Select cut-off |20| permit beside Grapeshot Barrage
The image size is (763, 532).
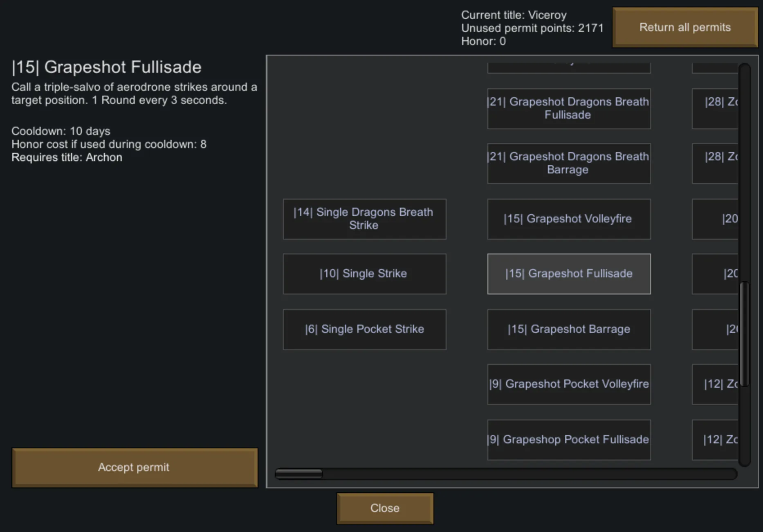pos(716,329)
